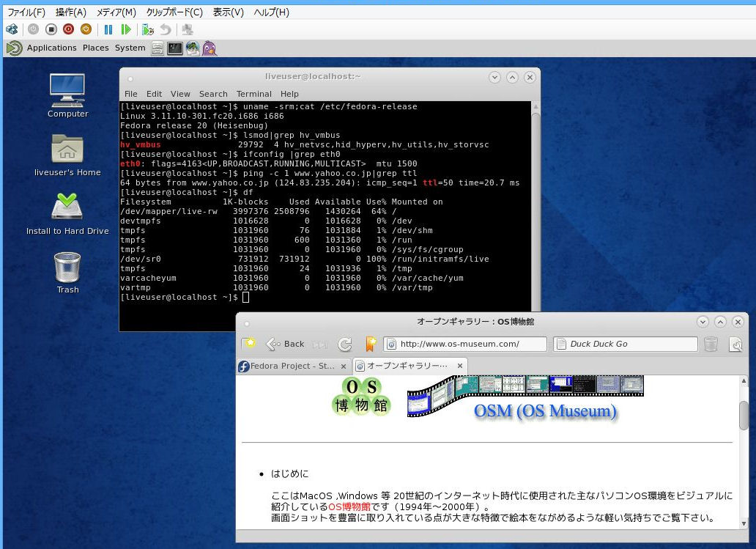
Task: Click the browser Back button
Action: tap(285, 344)
